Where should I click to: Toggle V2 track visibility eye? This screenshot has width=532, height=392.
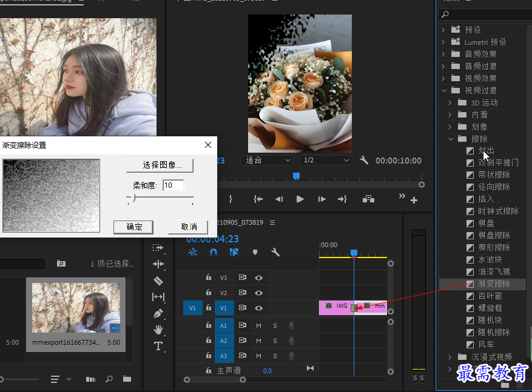pyautogui.click(x=258, y=293)
